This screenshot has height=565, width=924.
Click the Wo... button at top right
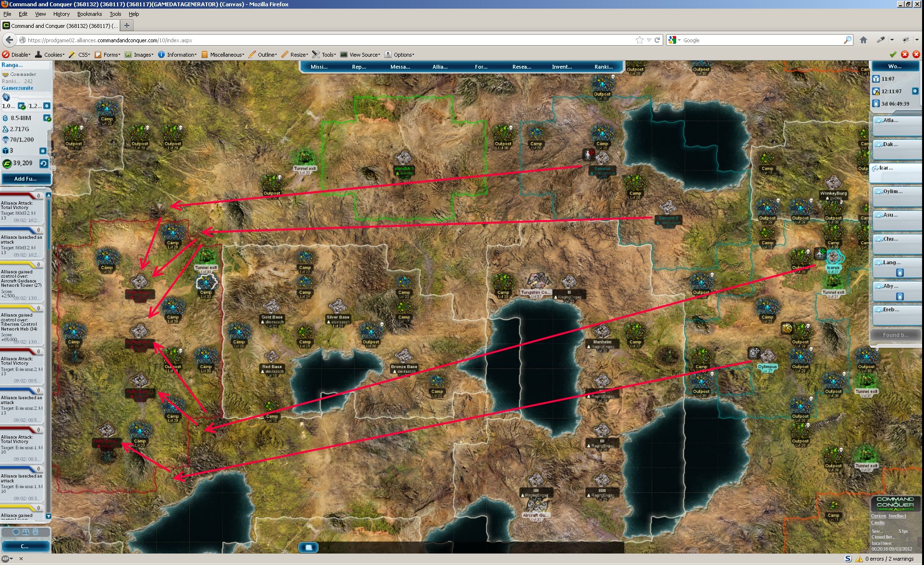pos(895,66)
